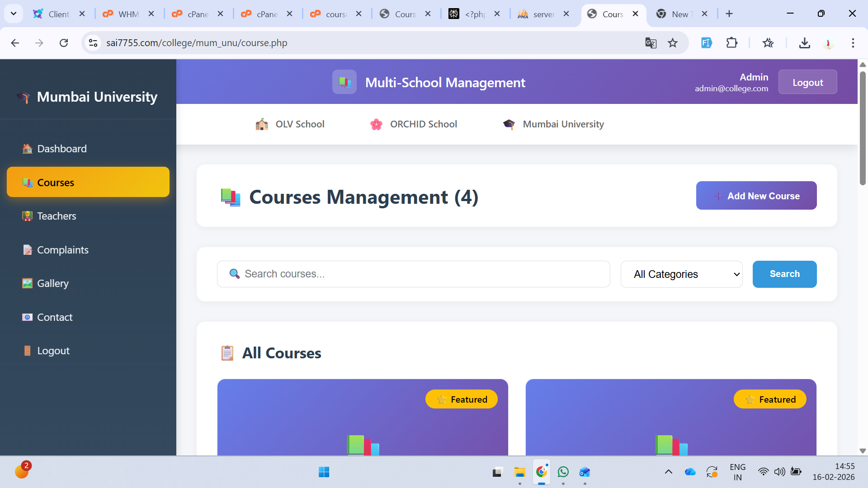Image resolution: width=868 pixels, height=488 pixels.
Task: Click the reload page icon
Action: [x=64, y=43]
